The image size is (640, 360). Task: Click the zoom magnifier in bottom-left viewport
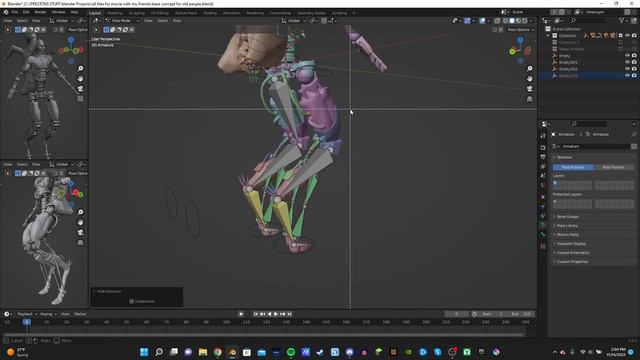point(80,212)
